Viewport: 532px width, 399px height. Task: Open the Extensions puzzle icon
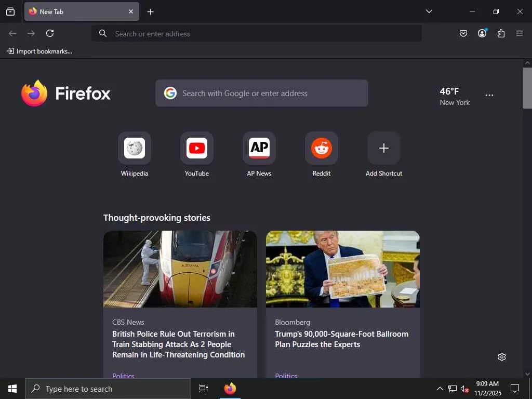[x=501, y=33]
